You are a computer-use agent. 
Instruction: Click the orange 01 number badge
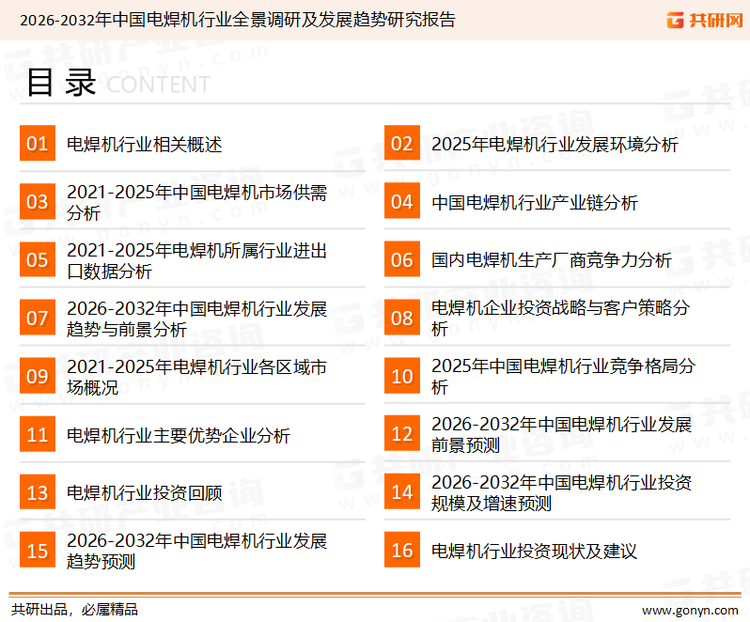(x=37, y=144)
